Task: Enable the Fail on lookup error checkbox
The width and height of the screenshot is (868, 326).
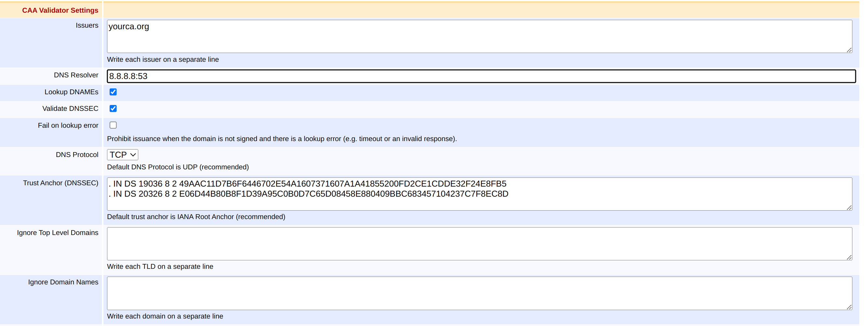Action: click(113, 125)
